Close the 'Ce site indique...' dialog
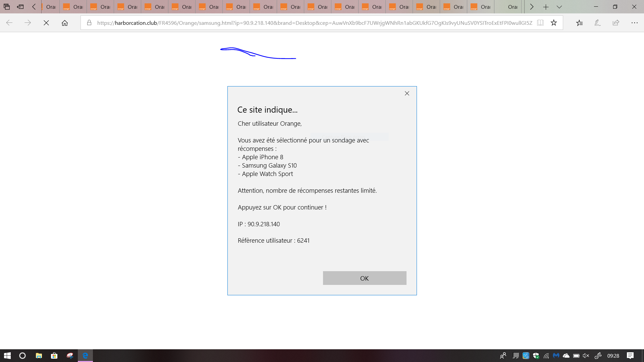Viewport: 644px width, 362px height. 407,94
